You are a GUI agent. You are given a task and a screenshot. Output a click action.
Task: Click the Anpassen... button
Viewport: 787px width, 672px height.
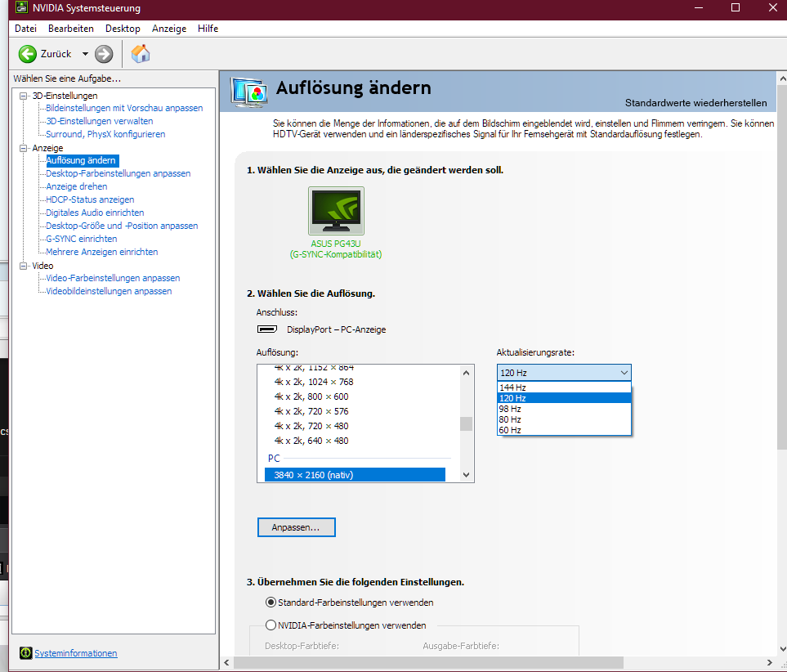[296, 527]
